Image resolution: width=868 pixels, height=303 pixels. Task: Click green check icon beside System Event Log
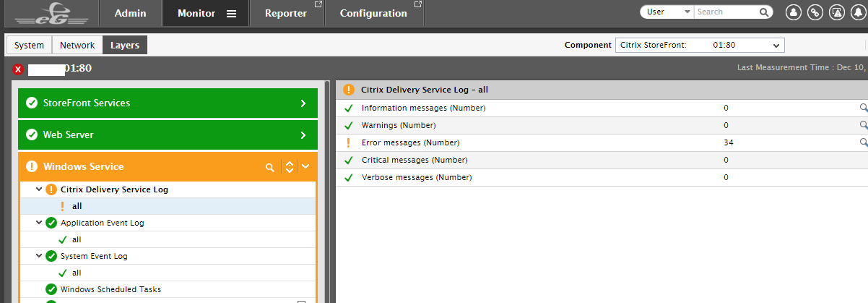[x=51, y=256]
